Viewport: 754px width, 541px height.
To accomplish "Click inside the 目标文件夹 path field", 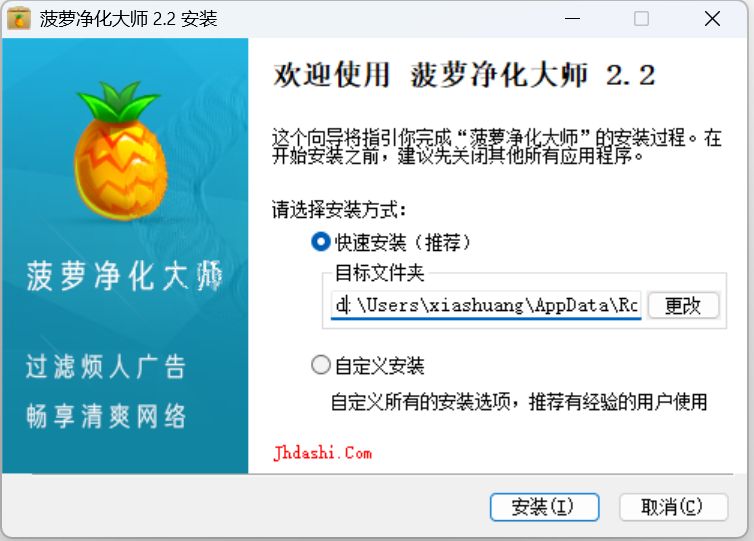I will [x=486, y=305].
